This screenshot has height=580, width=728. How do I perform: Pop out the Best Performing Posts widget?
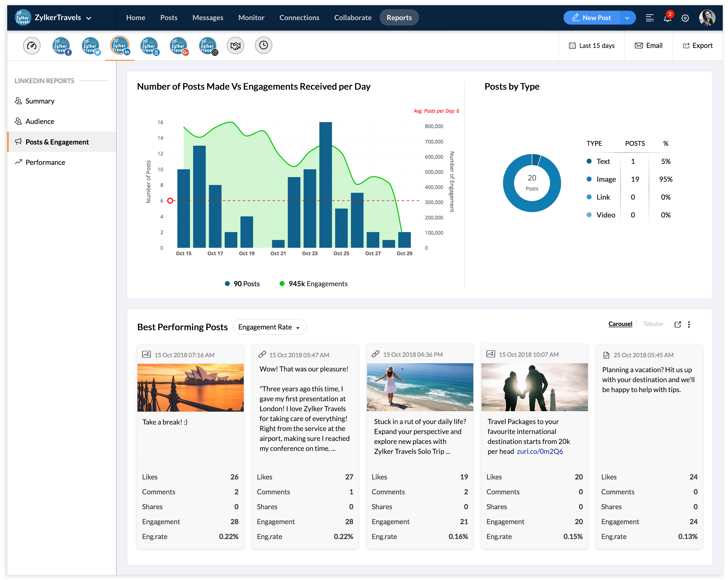tap(677, 324)
